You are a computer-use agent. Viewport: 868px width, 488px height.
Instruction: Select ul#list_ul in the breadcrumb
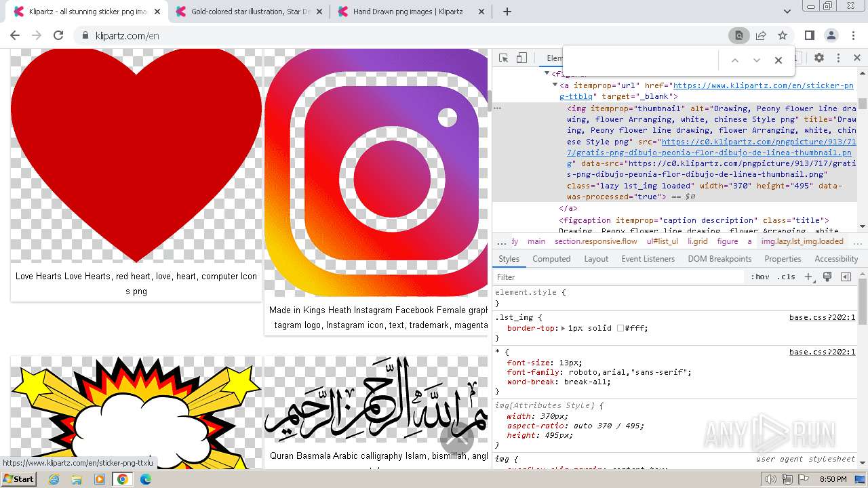pyautogui.click(x=663, y=241)
